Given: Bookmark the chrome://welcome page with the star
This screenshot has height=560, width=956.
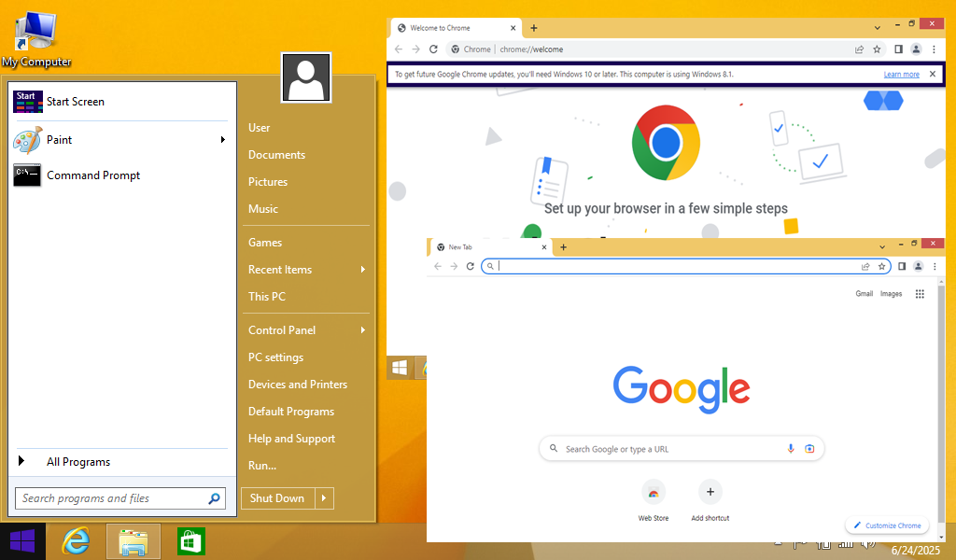Looking at the screenshot, I should pos(877,49).
